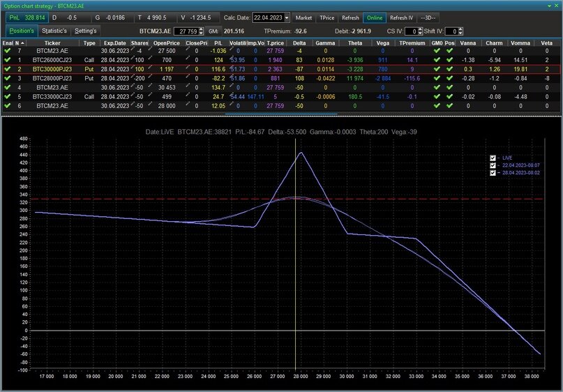
Task: Click the Pos checkmark in BTC28000PJ23 row
Action: click(x=450, y=79)
